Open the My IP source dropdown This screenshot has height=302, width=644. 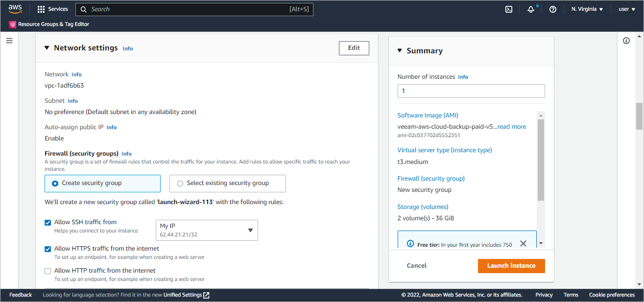(x=207, y=230)
